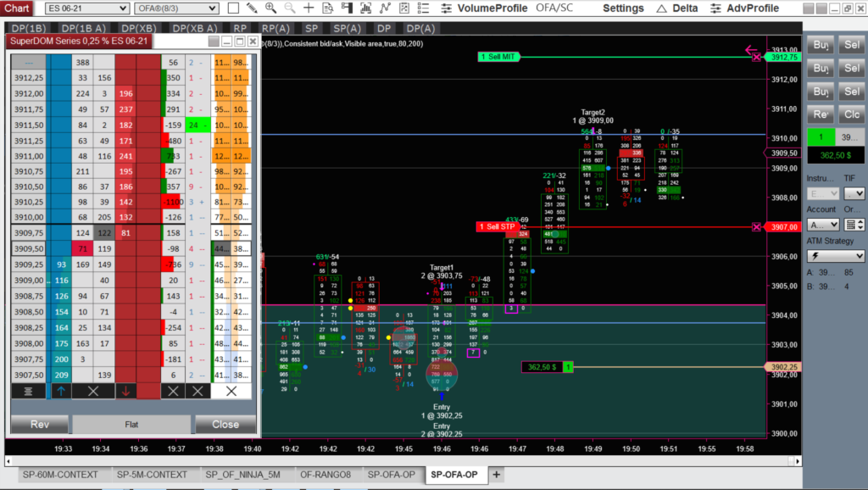
Task: Select the DP(XB) tab
Action: 139,28
